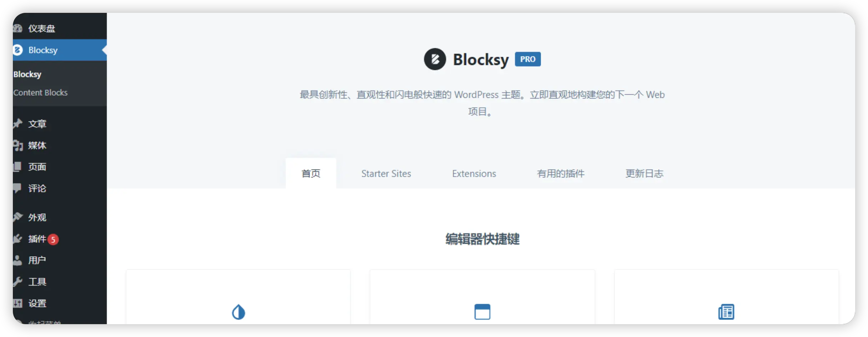The height and width of the screenshot is (337, 868).
Task: Click the water drop icon card
Action: (238, 312)
